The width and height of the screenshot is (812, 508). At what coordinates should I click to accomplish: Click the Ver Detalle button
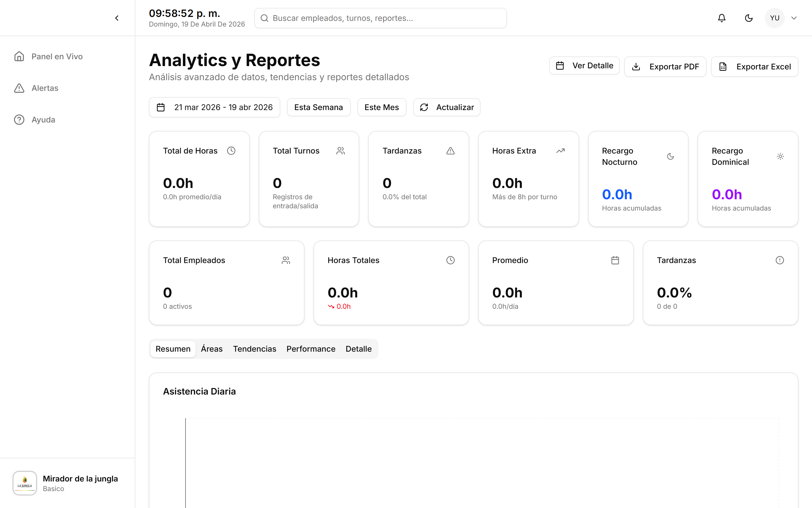tap(584, 65)
